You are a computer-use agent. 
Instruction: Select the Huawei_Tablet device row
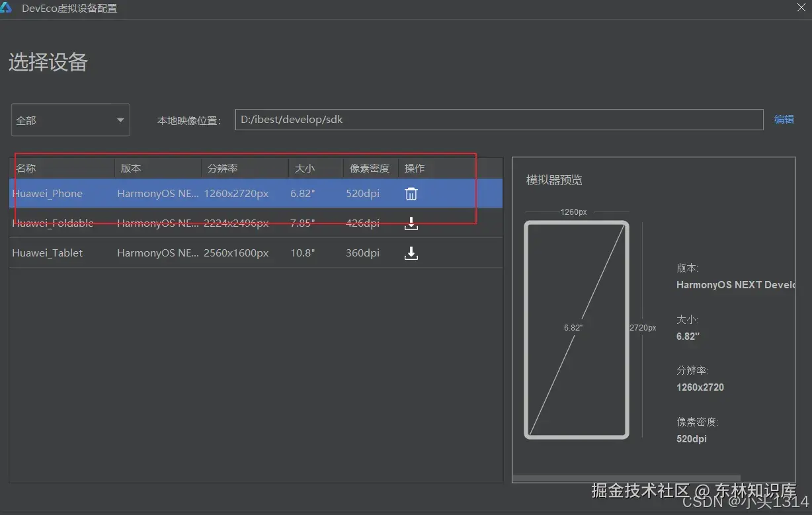(256, 253)
